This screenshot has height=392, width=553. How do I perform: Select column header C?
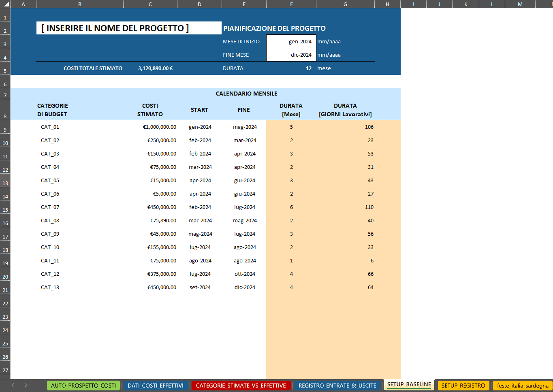(x=150, y=4)
